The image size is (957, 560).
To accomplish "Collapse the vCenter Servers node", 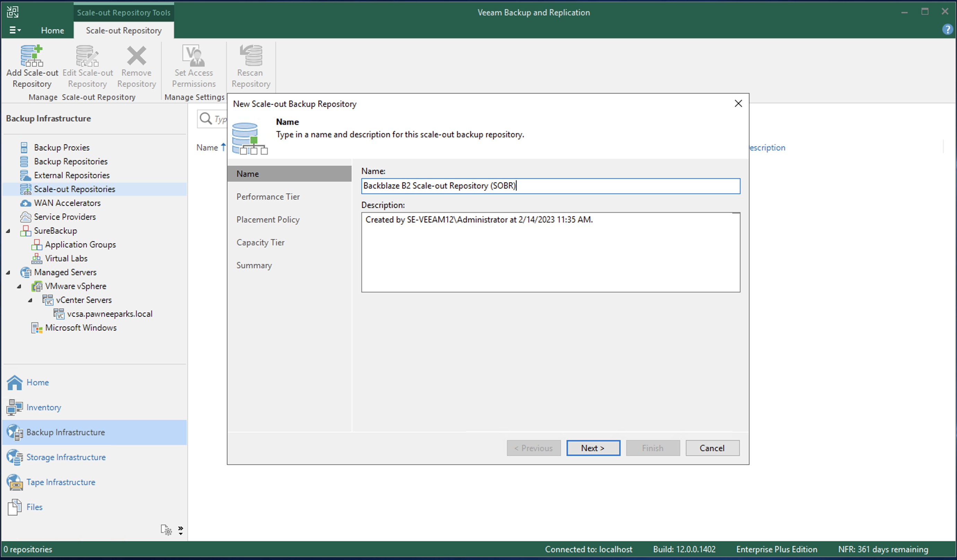I will click(30, 300).
